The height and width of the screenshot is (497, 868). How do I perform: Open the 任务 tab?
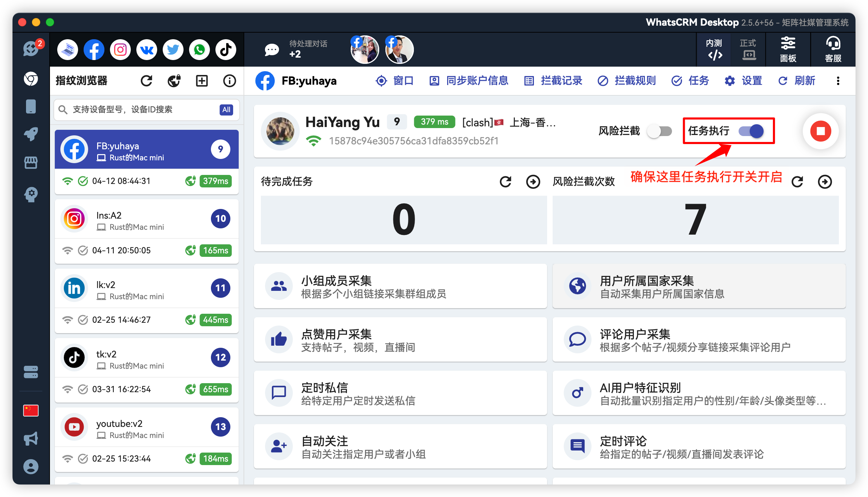coord(690,81)
